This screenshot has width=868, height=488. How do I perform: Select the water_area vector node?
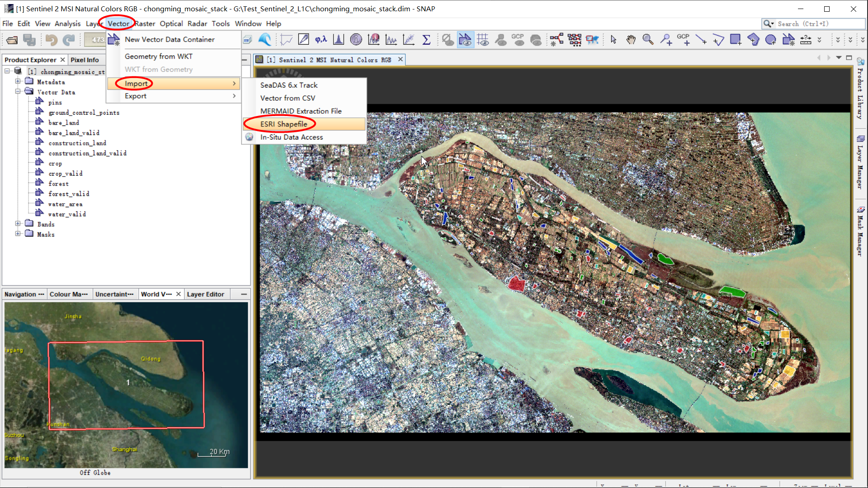[x=66, y=204]
